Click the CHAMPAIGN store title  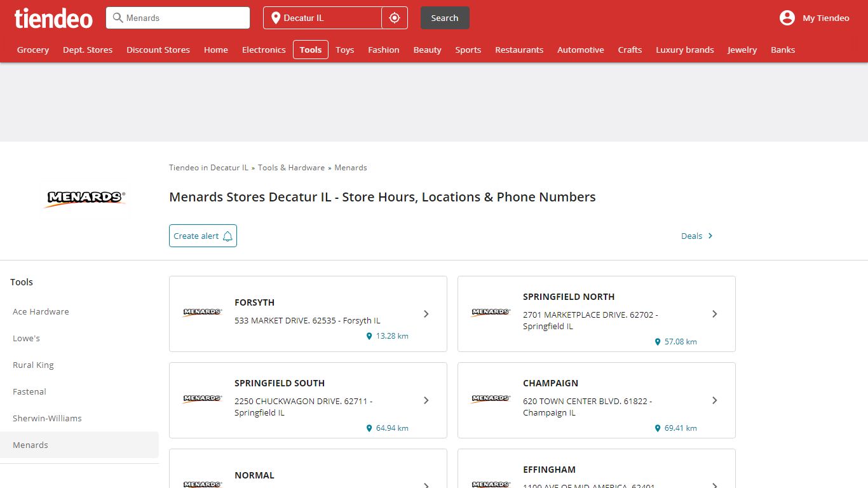coord(550,383)
